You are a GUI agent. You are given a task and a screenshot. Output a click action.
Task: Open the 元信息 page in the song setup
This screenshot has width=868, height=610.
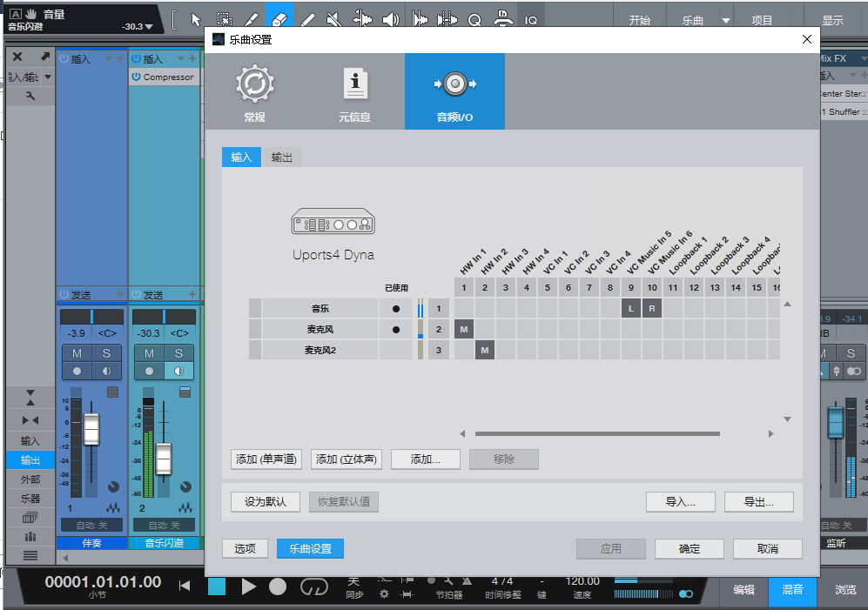point(354,90)
